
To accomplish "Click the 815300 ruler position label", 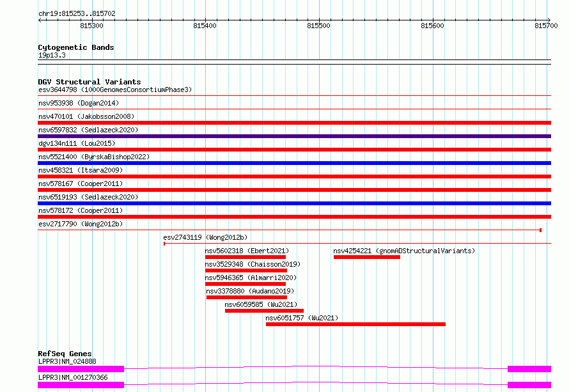I will [91, 26].
